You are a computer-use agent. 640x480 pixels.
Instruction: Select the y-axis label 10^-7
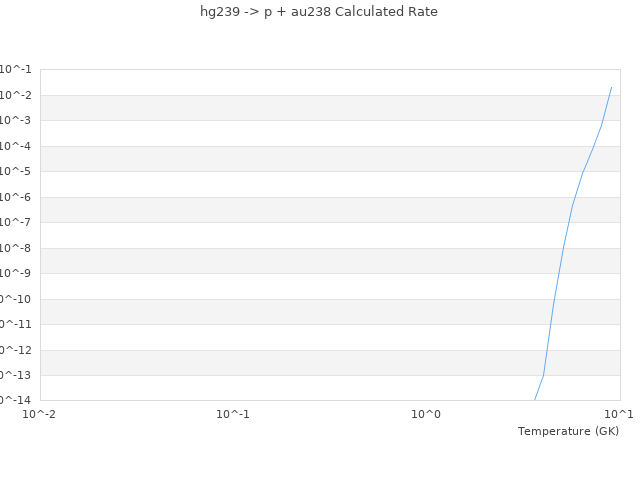coord(15,222)
